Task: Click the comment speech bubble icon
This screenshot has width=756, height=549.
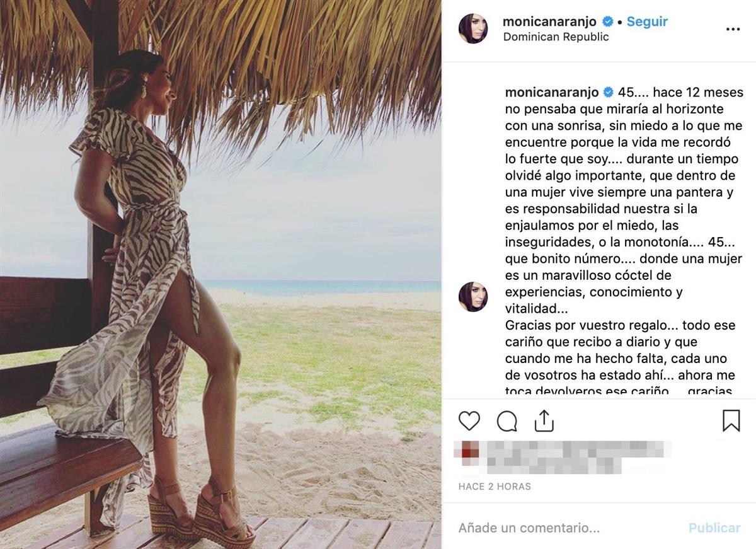Action: (507, 420)
